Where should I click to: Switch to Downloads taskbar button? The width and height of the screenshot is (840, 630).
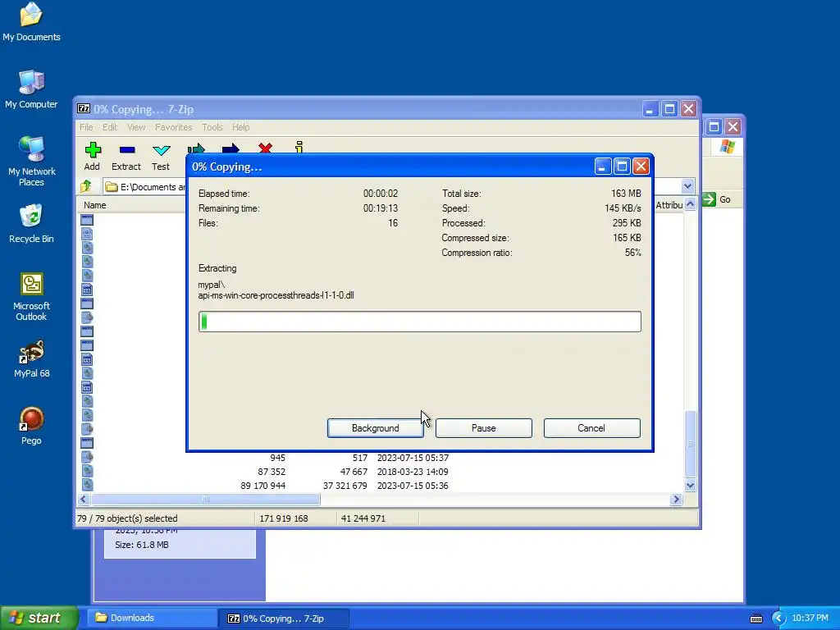coord(153,618)
